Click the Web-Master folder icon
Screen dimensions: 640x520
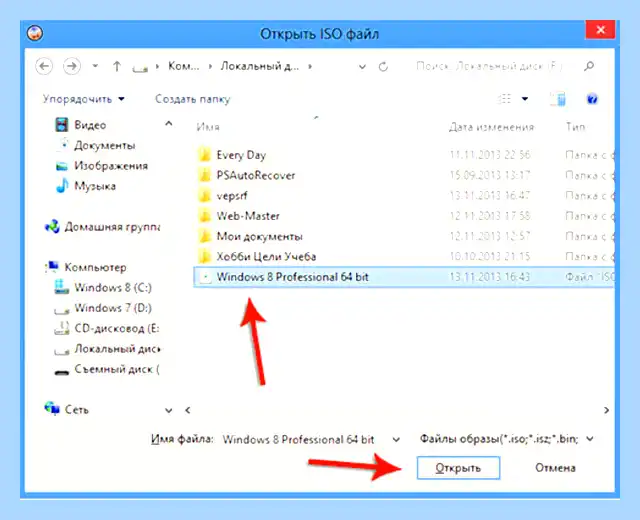tap(204, 216)
